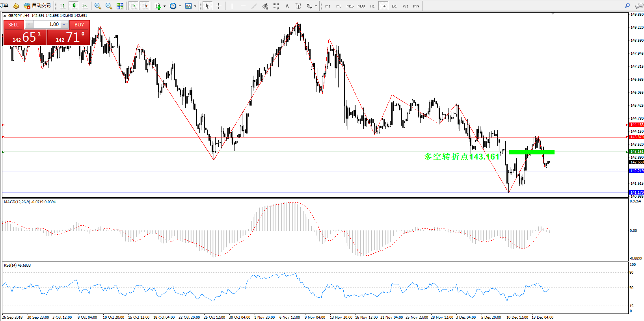The width and height of the screenshot is (644, 321).
Task: Click the Fibonacci retracement tool
Action: 276,6
